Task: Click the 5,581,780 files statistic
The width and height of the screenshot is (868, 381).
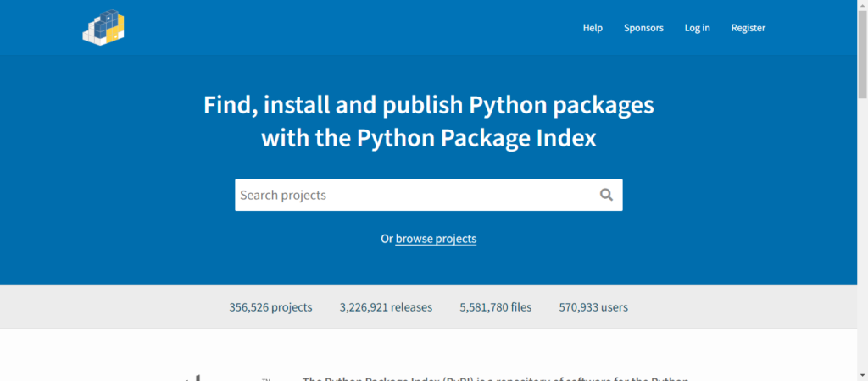Action: click(x=495, y=307)
